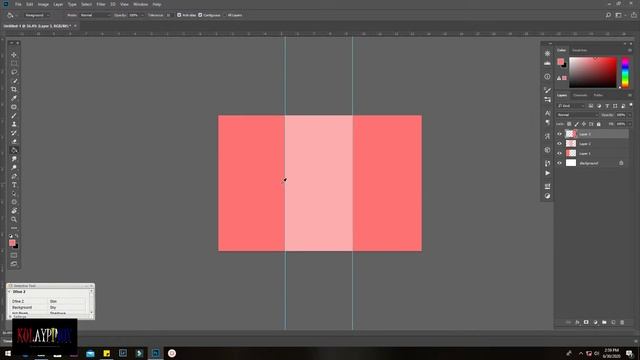Open the layer filter Kind dropdown
This screenshot has height=360, width=640.
(x=571, y=106)
